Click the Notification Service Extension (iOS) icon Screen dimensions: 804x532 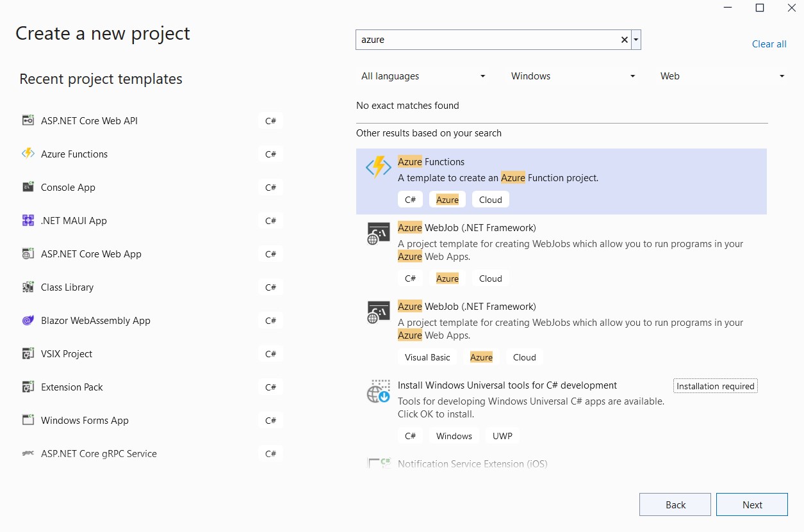(379, 462)
